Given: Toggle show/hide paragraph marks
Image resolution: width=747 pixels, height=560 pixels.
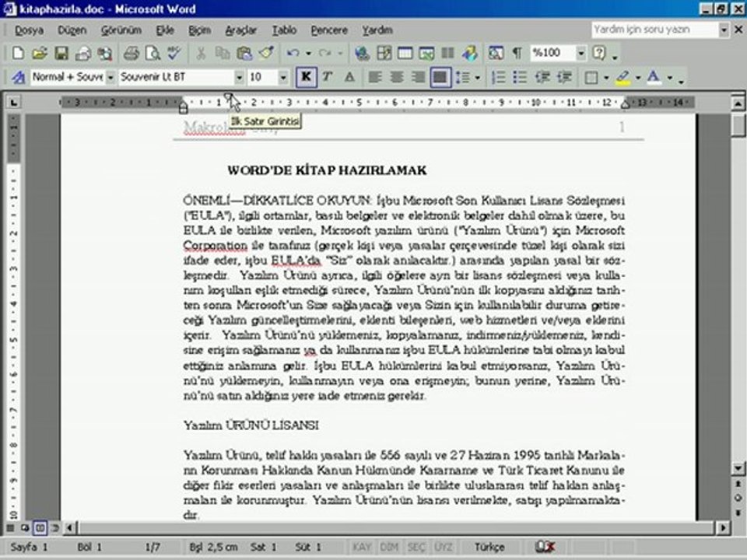Looking at the screenshot, I should point(517,53).
